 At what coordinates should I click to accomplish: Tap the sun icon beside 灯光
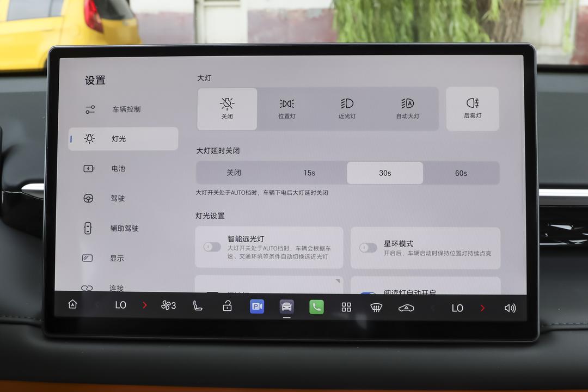[89, 138]
